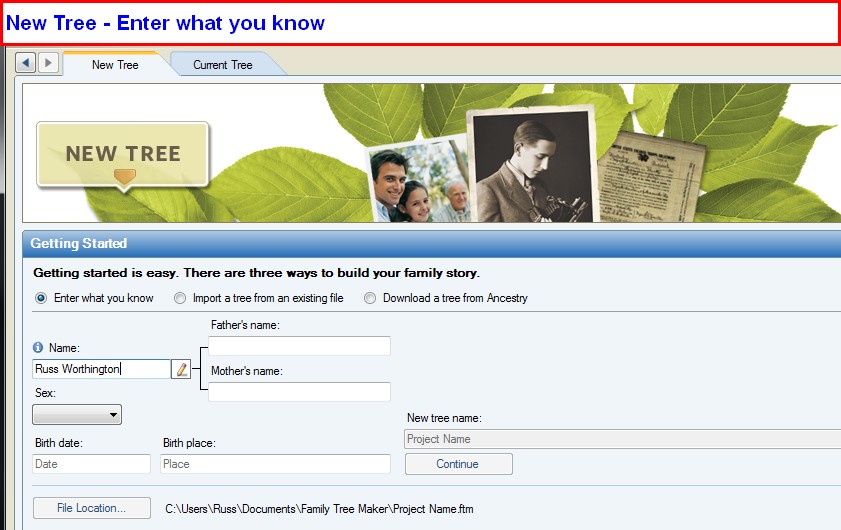Click the Getting Started panel header
The height and width of the screenshot is (530, 841).
point(432,244)
